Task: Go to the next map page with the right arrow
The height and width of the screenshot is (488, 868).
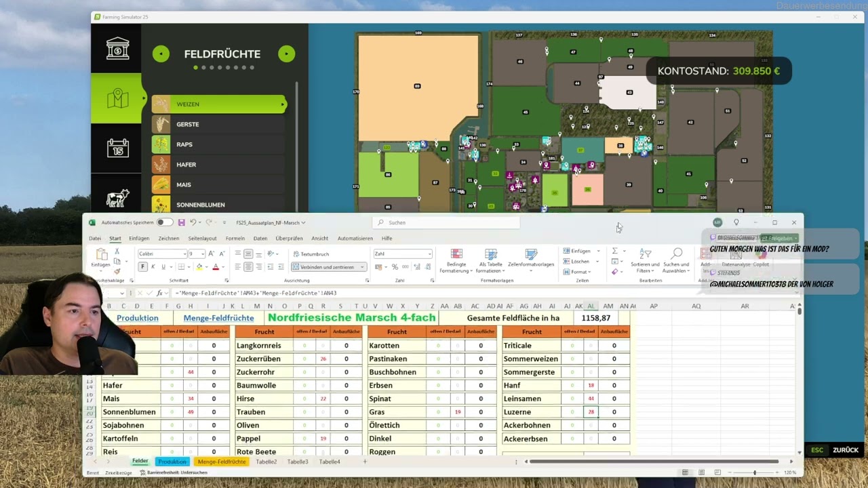Action: [286, 54]
